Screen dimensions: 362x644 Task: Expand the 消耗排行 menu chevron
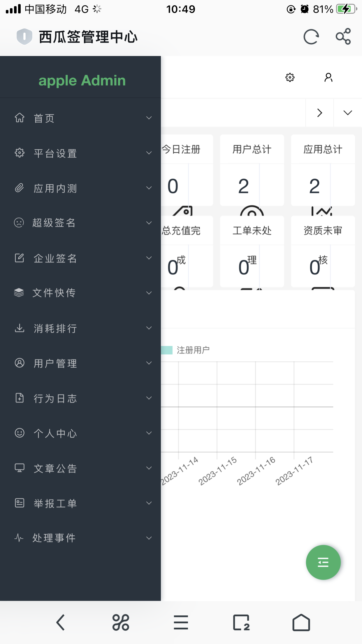(149, 328)
